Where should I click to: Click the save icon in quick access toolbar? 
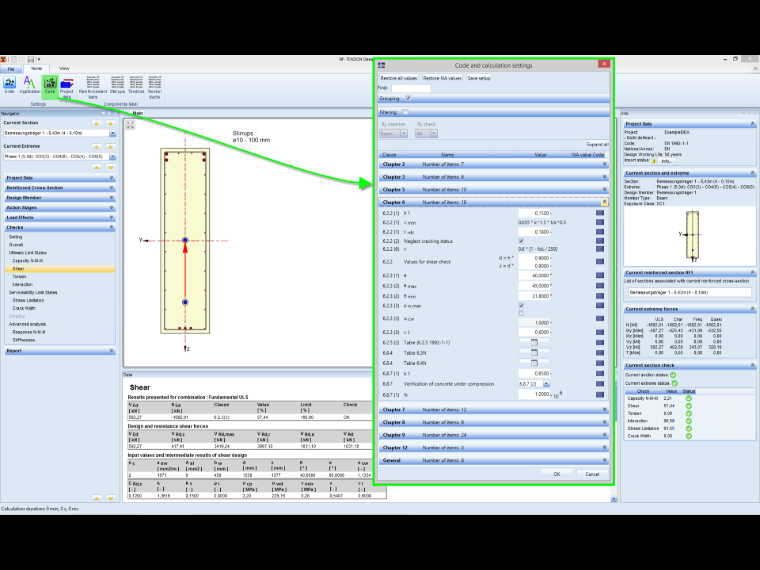[31, 59]
